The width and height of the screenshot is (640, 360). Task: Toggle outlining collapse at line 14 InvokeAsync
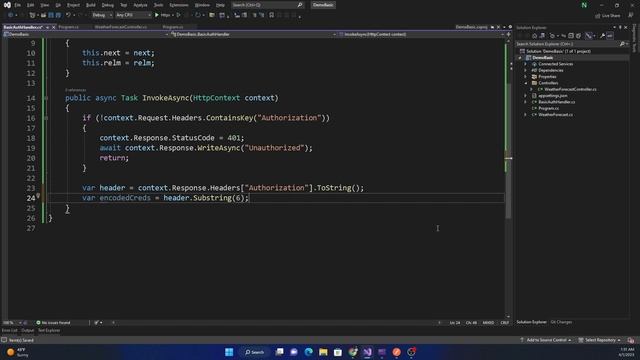(x=46, y=98)
